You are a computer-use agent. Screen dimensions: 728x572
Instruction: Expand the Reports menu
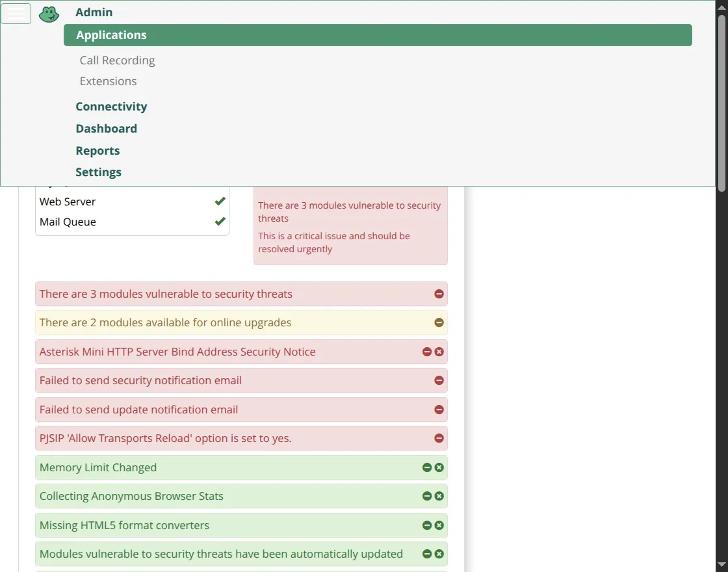(97, 150)
